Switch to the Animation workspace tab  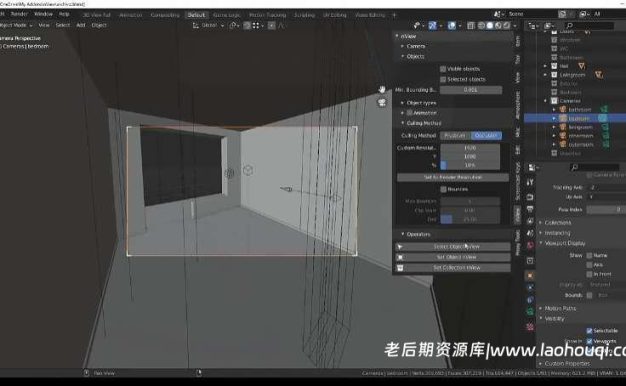point(131,15)
